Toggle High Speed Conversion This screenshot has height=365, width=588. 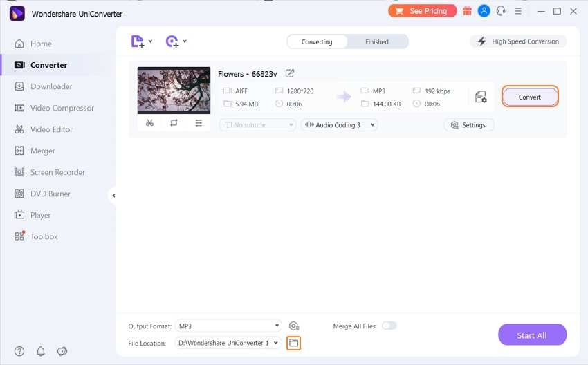point(518,41)
